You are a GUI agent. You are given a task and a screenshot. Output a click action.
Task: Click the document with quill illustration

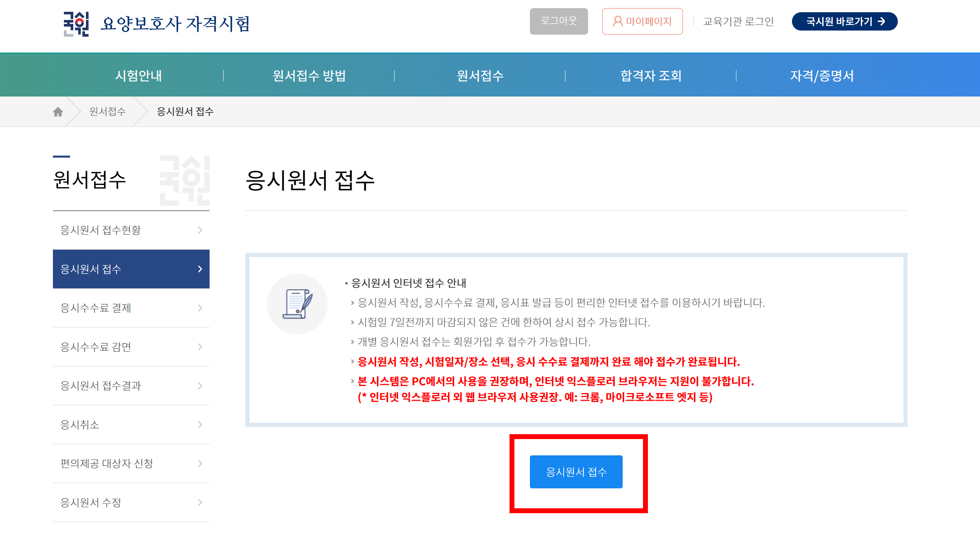297,304
